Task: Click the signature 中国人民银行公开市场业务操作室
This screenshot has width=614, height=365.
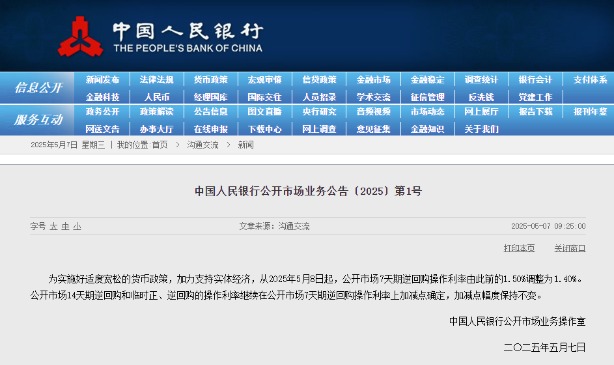Action: pos(517,322)
